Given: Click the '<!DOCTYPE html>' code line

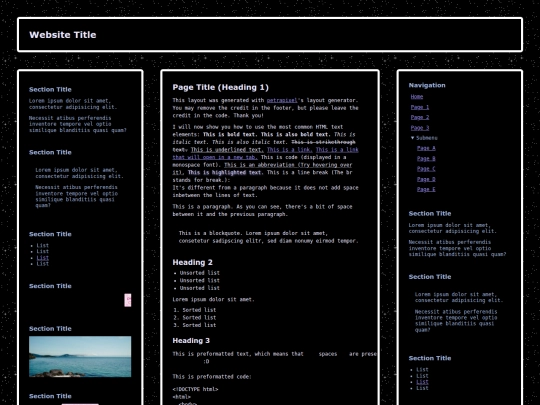Looking at the screenshot, I should (x=195, y=389).
